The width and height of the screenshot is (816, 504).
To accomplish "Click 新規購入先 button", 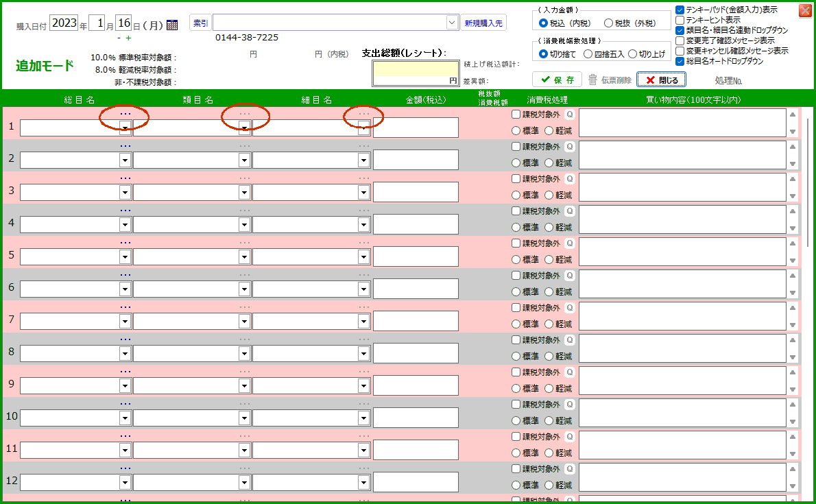I will tap(483, 23).
